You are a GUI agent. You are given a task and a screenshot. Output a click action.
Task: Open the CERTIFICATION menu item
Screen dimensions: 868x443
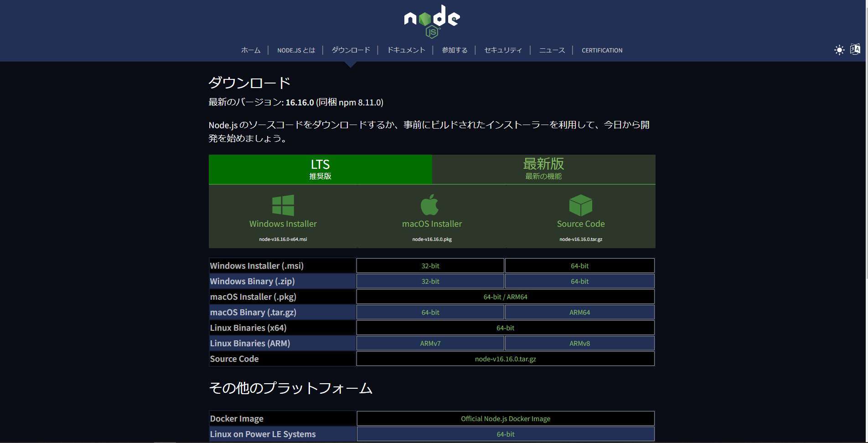(x=602, y=50)
